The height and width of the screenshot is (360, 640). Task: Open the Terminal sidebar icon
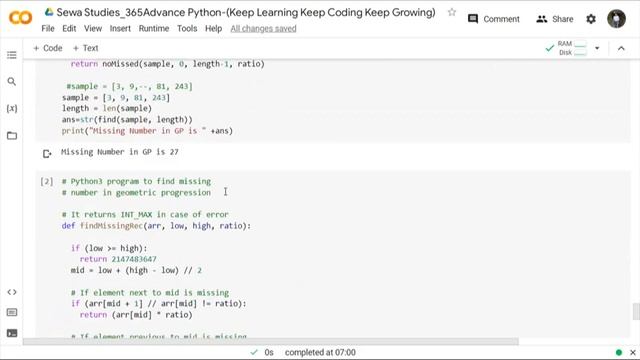[12, 333]
